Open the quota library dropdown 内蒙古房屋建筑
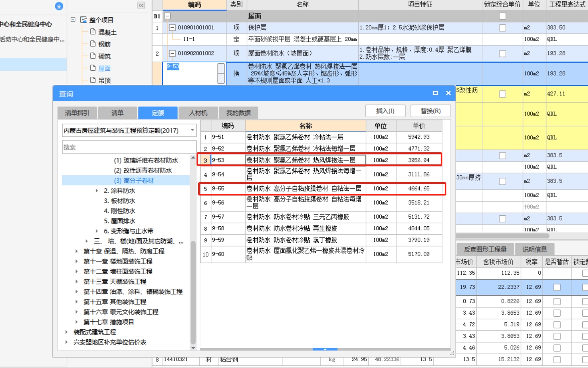 coord(193,130)
